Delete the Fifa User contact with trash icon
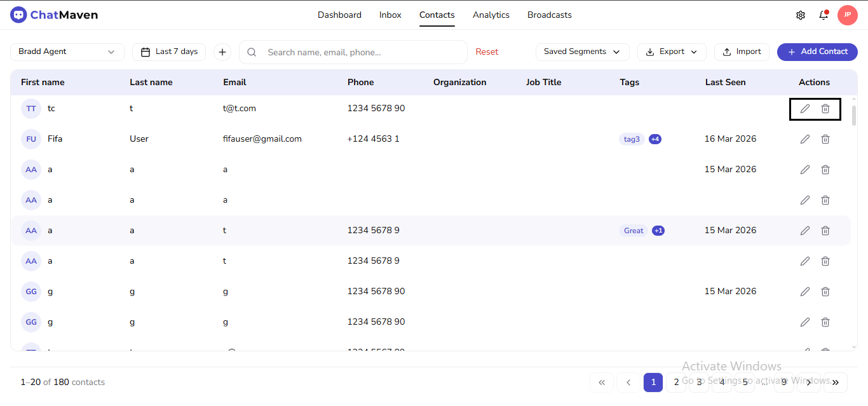The width and height of the screenshot is (868, 406). [825, 139]
